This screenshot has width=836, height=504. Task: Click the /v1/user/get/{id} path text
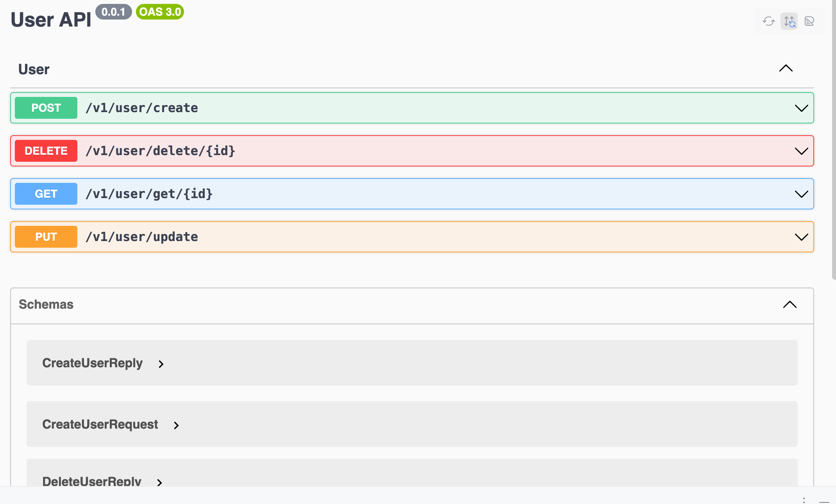(149, 194)
